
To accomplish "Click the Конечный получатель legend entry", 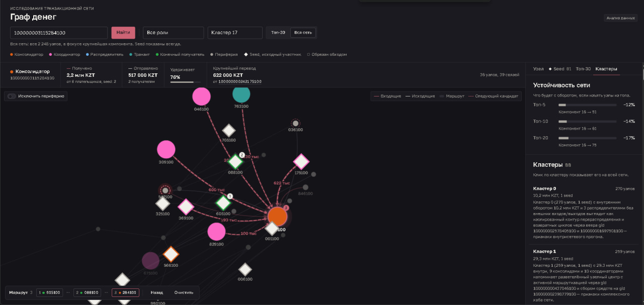I will point(180,54).
